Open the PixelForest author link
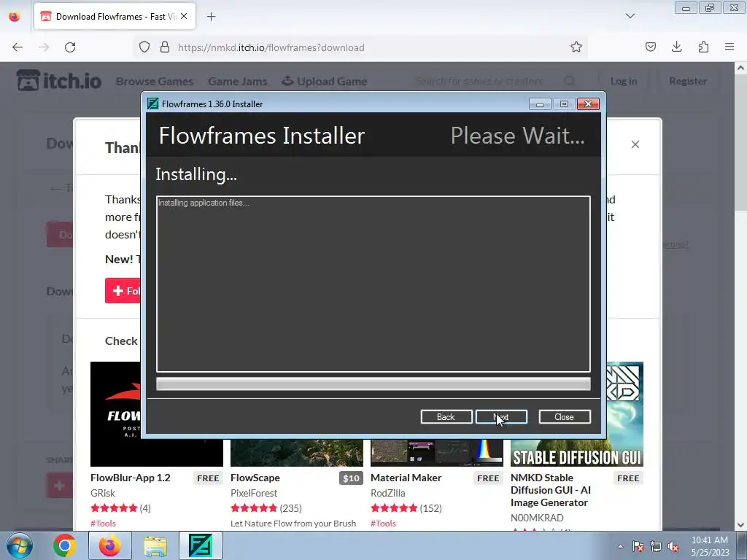 pos(253,493)
